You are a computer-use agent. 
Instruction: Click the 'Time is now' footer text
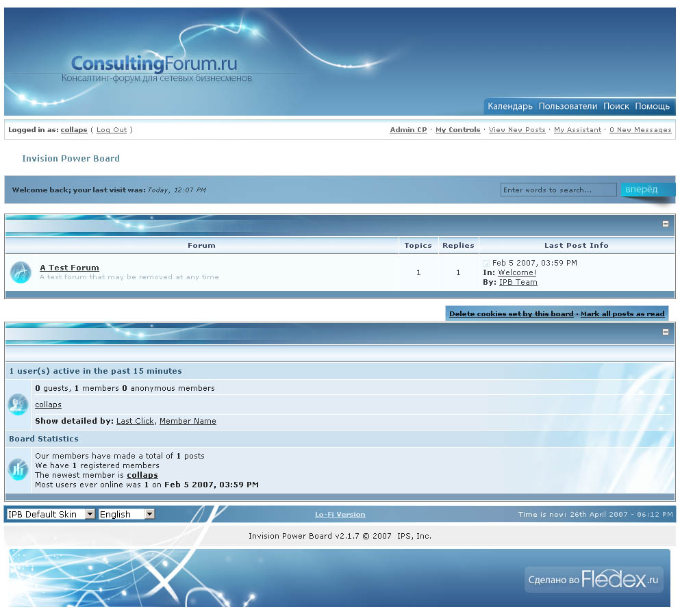(596, 514)
